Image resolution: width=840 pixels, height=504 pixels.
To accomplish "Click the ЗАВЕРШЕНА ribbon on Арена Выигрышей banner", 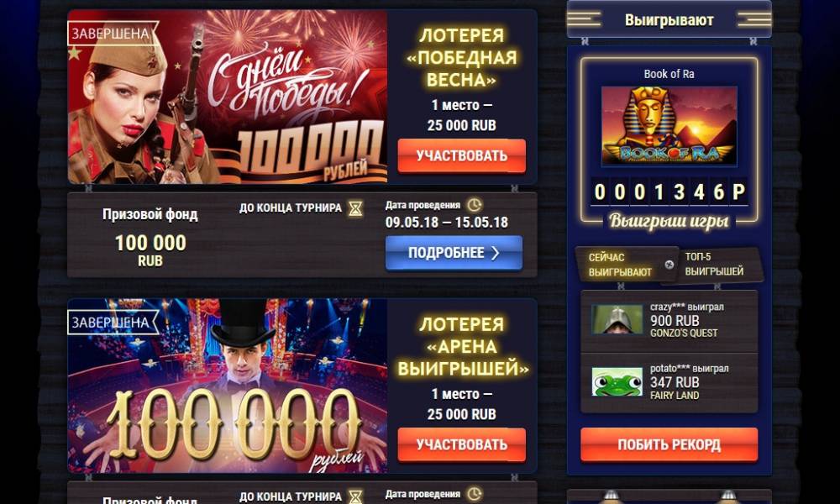I will (x=113, y=323).
